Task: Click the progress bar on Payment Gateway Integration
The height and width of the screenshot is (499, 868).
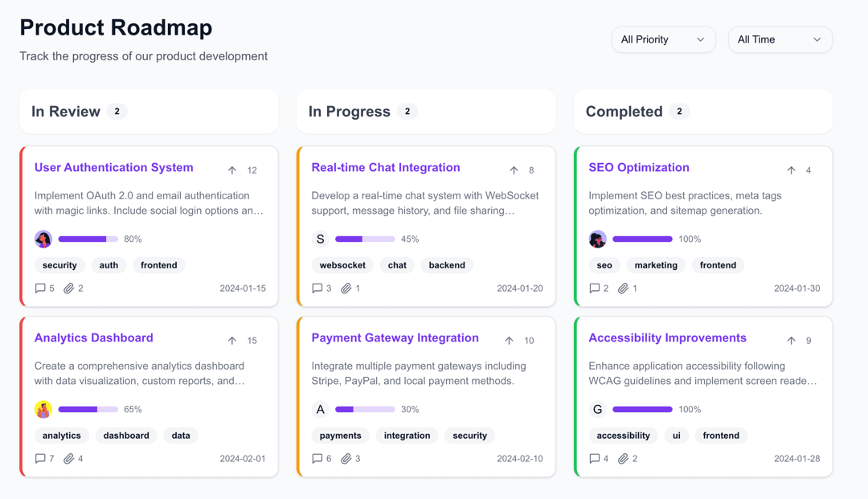Action: click(x=365, y=409)
